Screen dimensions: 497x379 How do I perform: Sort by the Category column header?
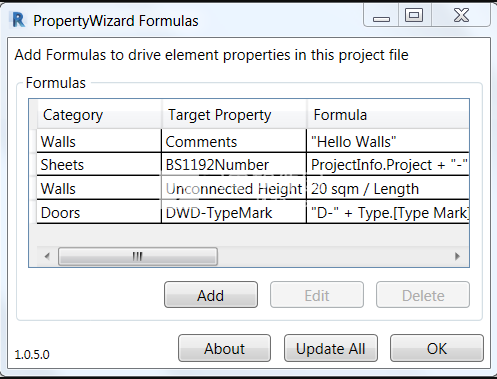[99, 115]
